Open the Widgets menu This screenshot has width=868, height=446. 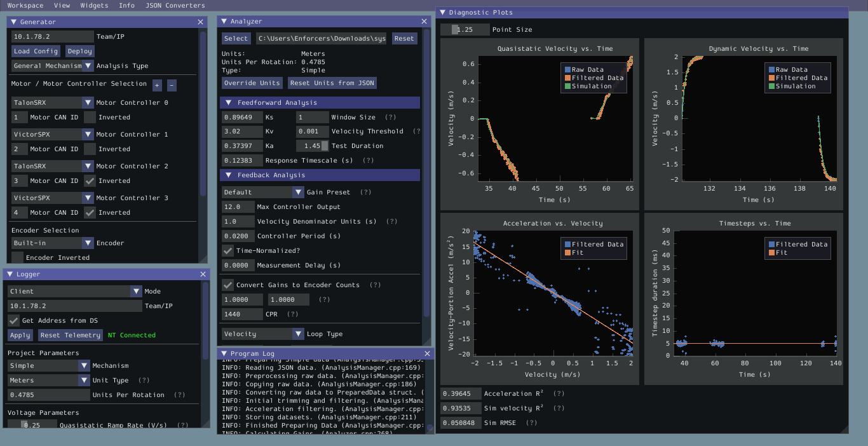(94, 5)
